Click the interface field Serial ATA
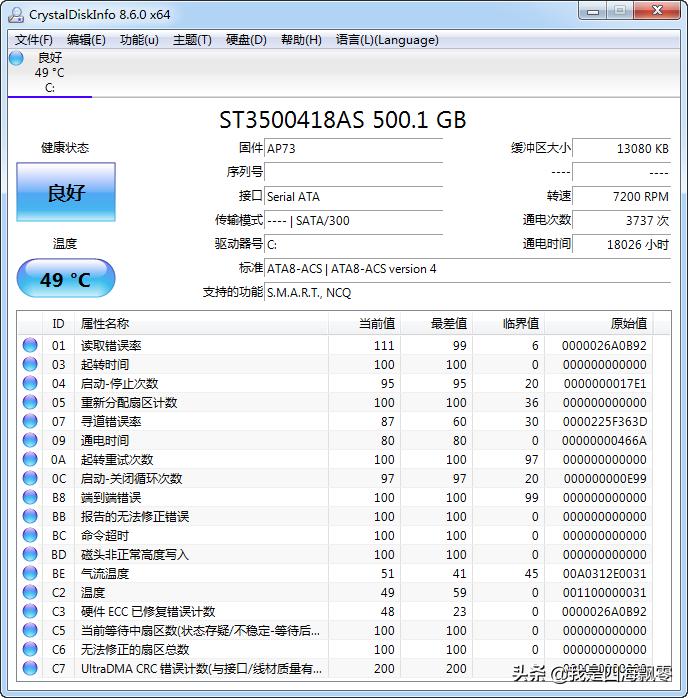The width and height of the screenshot is (688, 698). [353, 196]
